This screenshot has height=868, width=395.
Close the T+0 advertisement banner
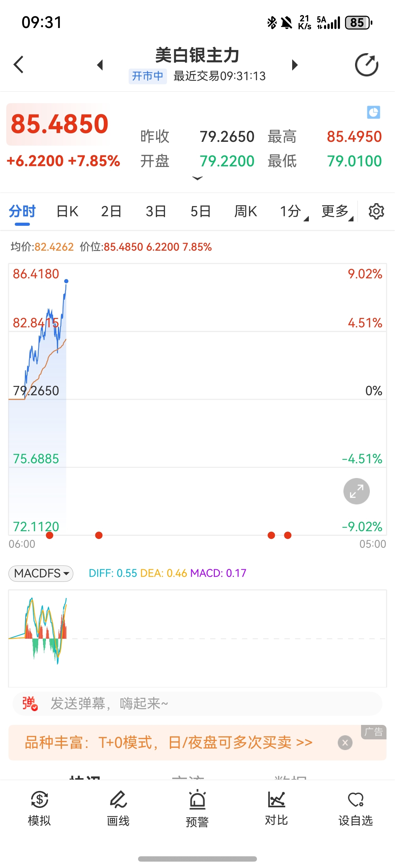pyautogui.click(x=345, y=743)
